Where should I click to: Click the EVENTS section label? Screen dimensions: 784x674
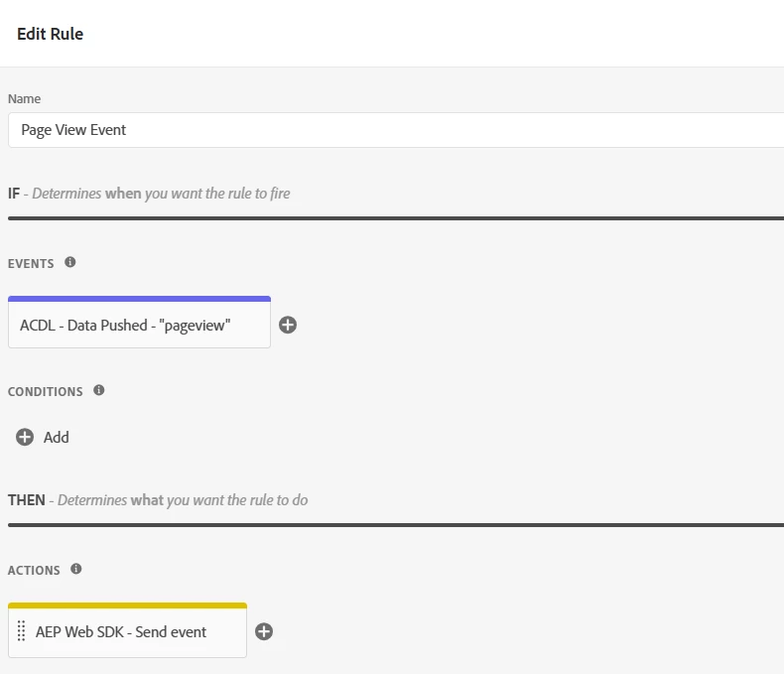[x=32, y=263]
